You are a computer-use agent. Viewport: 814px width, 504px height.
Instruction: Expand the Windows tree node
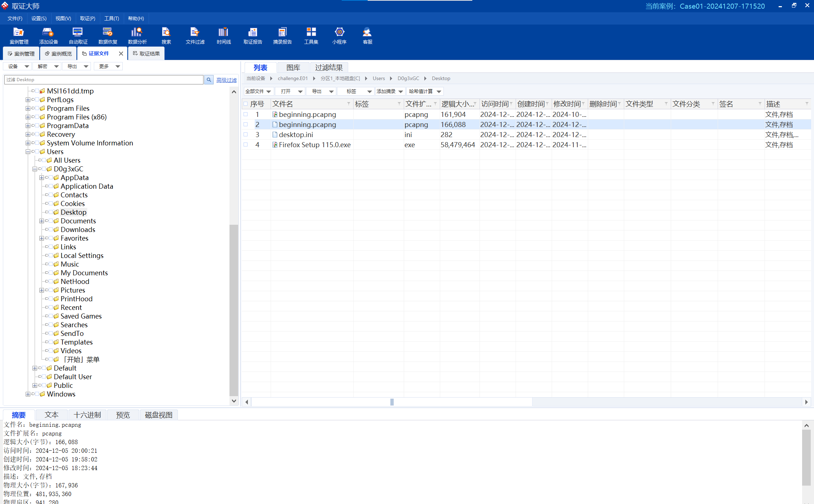[28, 394]
